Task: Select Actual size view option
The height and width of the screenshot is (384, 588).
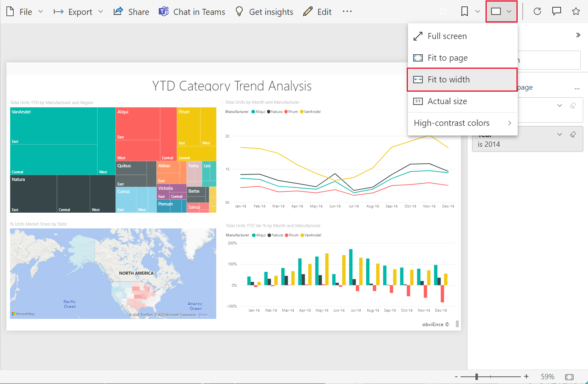Action: point(447,101)
